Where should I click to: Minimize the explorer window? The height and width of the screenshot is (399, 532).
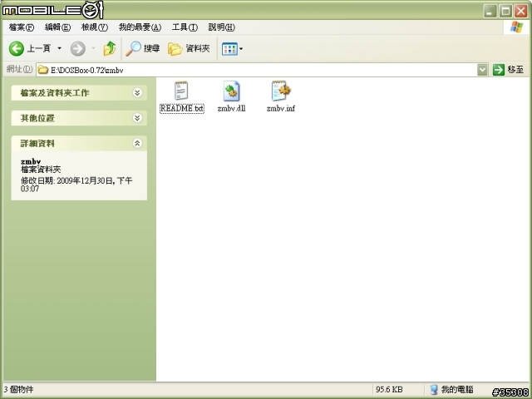pos(490,11)
